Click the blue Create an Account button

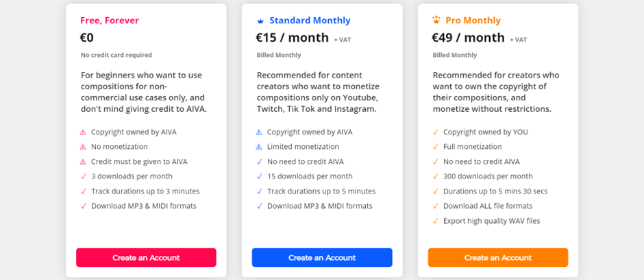(322, 258)
